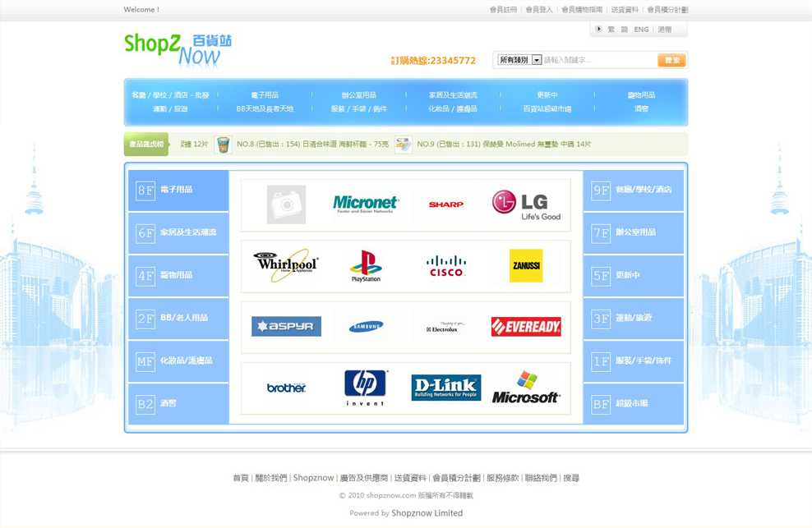Select the BF 超級市場 floor tab
Screen dimensions: 812x528
click(634, 404)
